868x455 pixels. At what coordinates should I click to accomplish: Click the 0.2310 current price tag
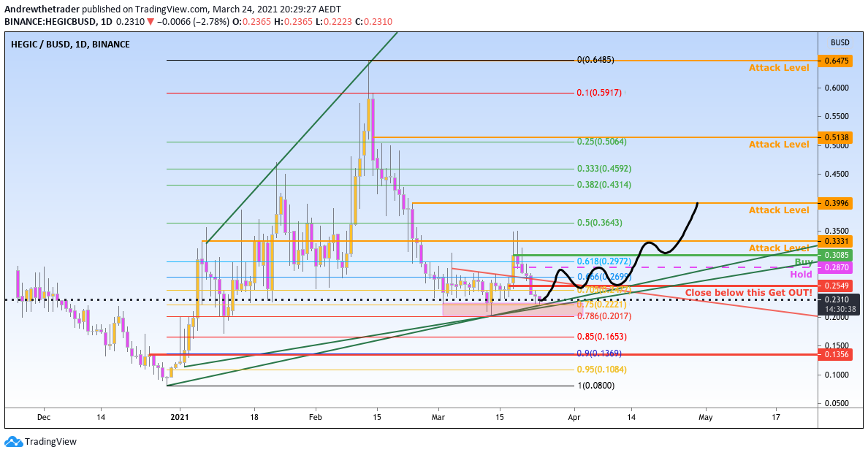pos(840,299)
